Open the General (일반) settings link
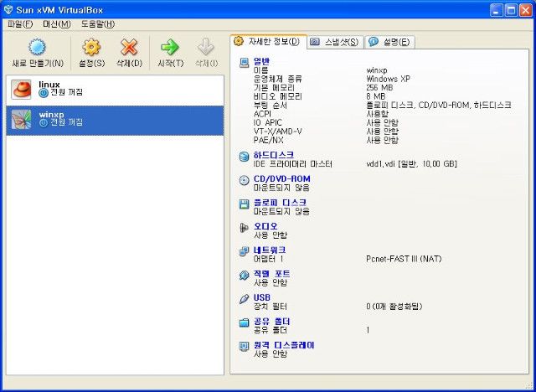536x392 pixels. tap(261, 62)
